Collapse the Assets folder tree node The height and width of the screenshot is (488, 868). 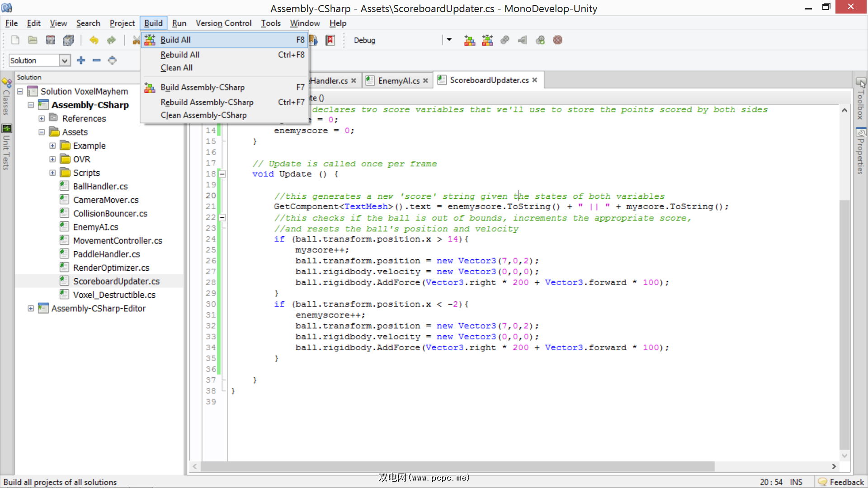point(42,132)
